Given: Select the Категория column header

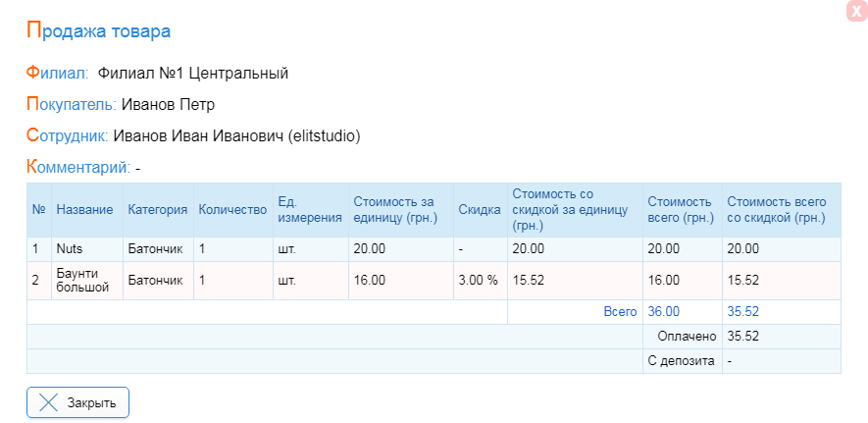Looking at the screenshot, I should pyautogui.click(x=158, y=210).
